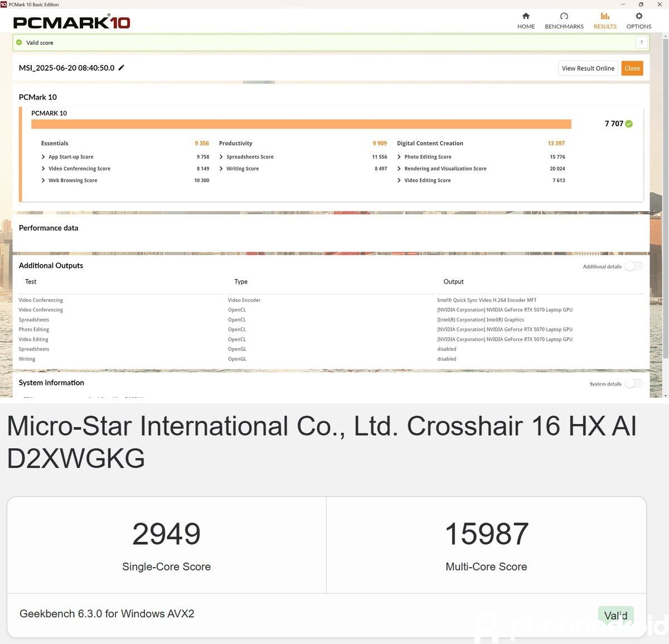Screen dimensions: 669x644
Task: Click the Productivity score 9 909
Action: point(380,143)
